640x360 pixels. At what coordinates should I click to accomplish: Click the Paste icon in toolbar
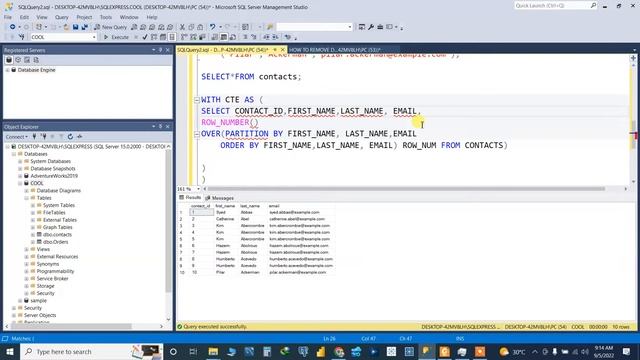click(x=200, y=27)
